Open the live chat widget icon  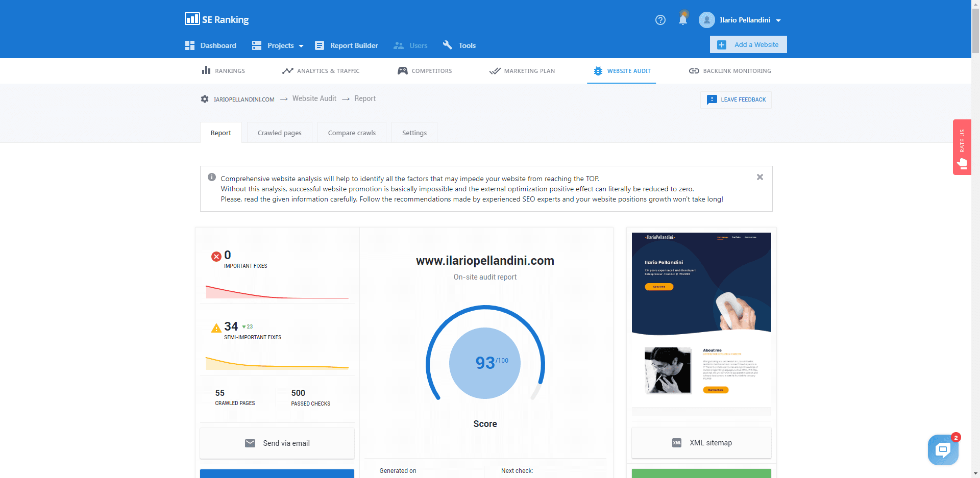click(x=942, y=449)
